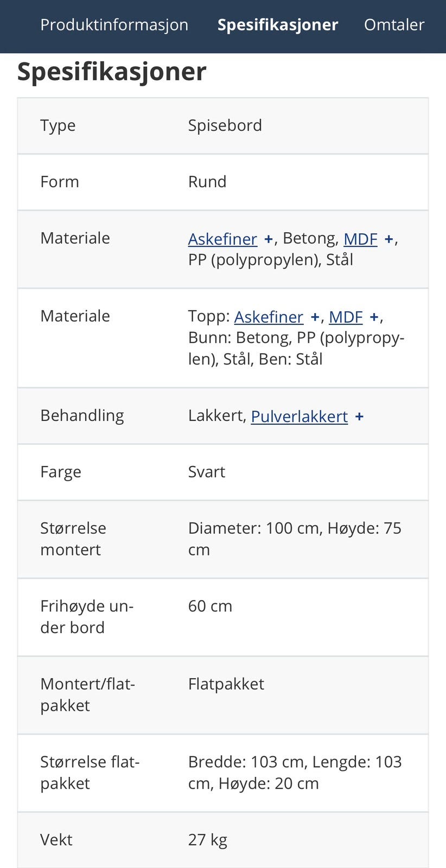Select the Flatpakket value
This screenshot has width=446, height=868.
click(x=226, y=684)
